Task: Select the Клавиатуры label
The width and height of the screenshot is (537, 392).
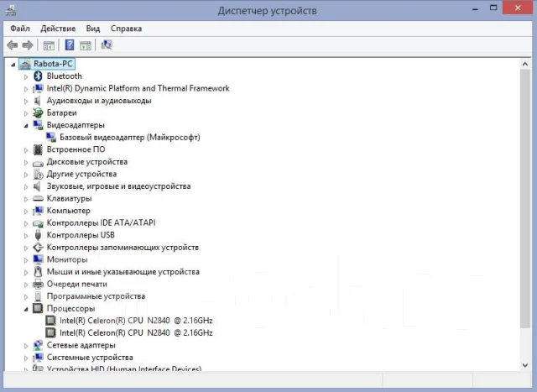Action: pos(69,198)
